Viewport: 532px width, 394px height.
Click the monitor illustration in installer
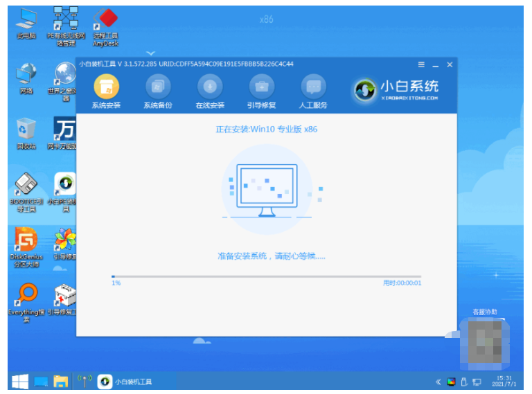tap(267, 190)
